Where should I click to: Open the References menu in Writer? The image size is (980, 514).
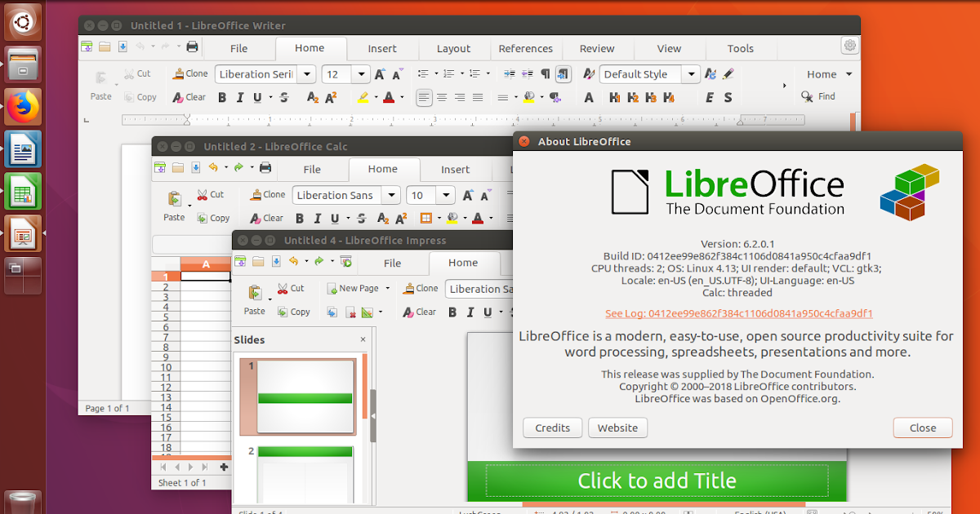click(525, 48)
